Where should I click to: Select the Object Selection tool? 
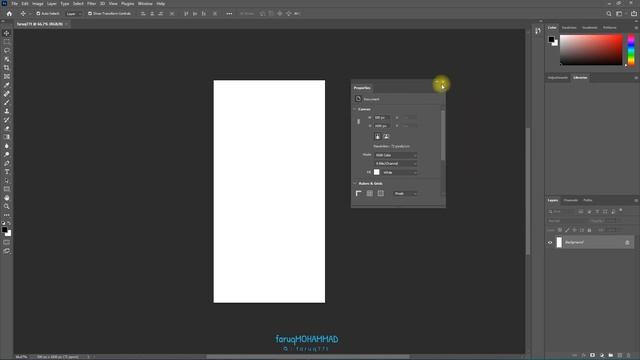click(7, 59)
